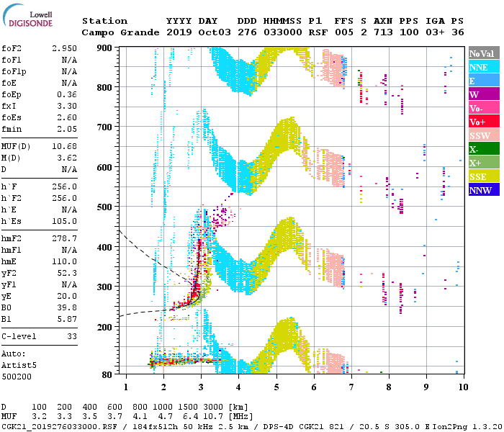The image size is (504, 432).
Task: Click the M(D) value 3.62
Action: [67, 158]
